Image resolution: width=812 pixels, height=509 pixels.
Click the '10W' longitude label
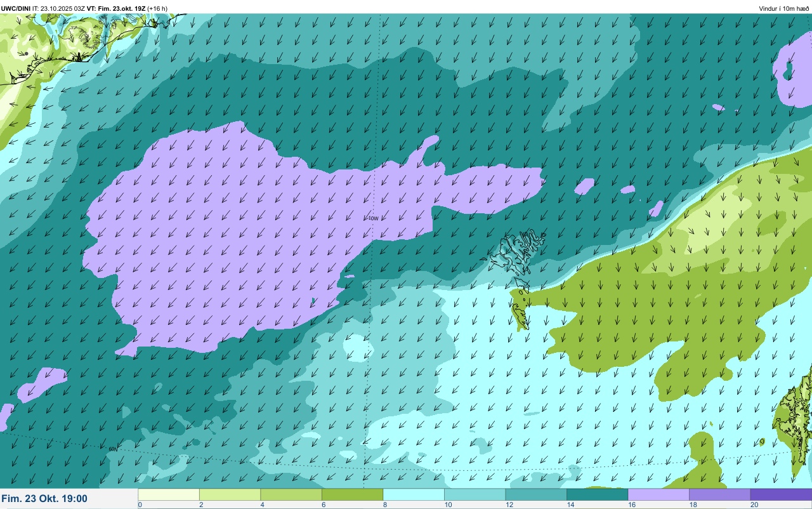[374, 218]
